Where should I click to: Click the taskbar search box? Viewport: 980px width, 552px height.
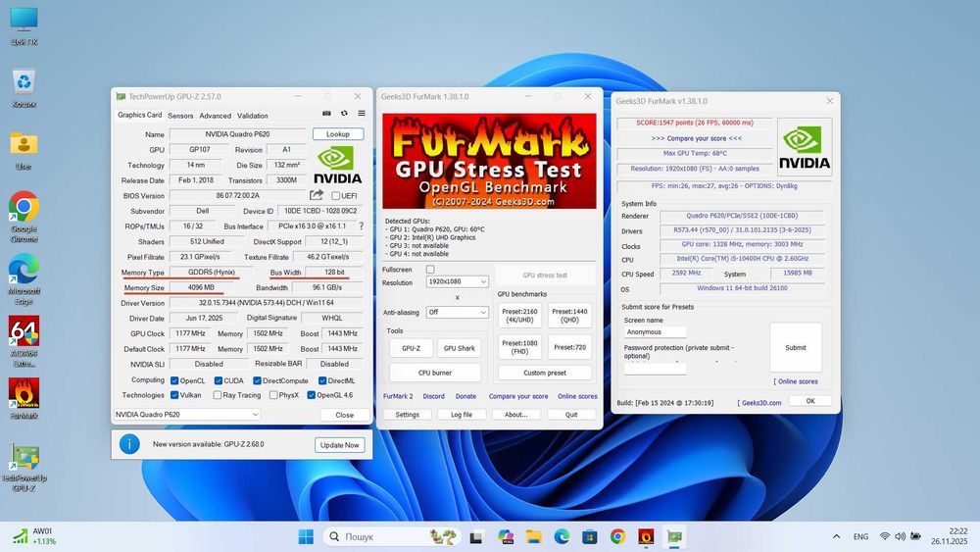[391, 536]
